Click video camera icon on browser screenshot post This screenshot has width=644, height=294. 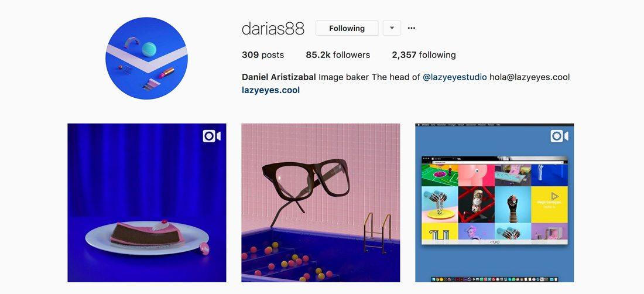[x=559, y=136]
